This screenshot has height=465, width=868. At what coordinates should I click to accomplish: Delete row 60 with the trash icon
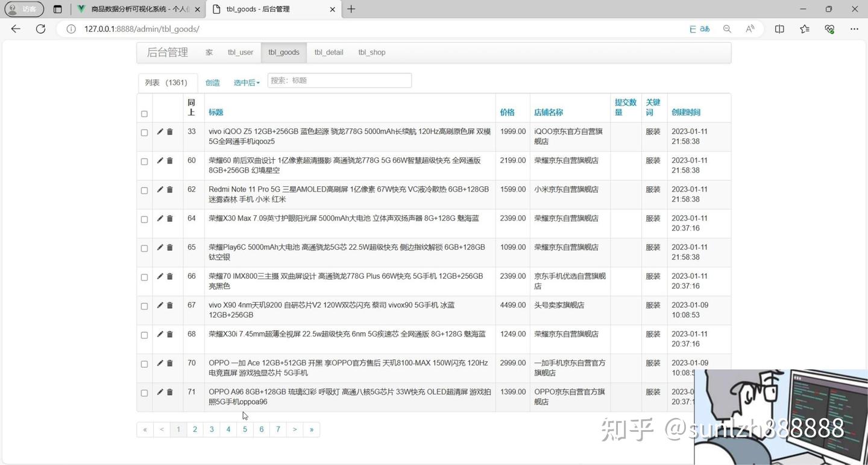(x=170, y=160)
